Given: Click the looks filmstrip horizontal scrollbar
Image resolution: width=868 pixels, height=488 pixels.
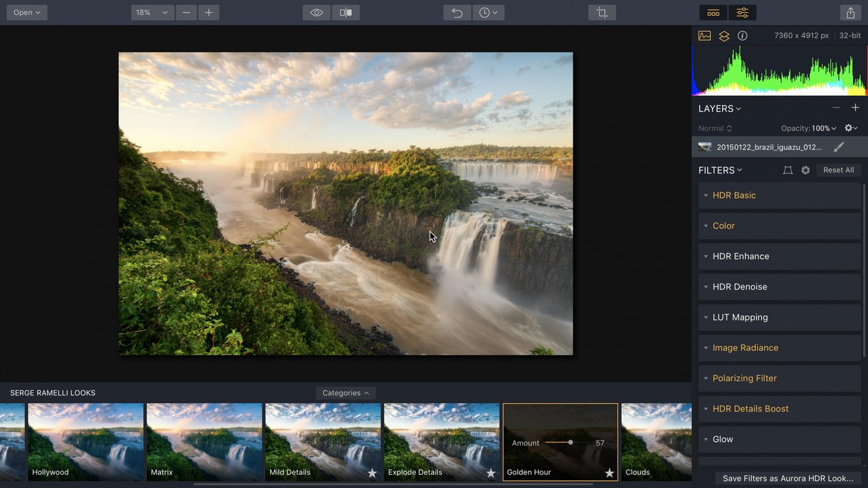Looking at the screenshot, I should click(x=393, y=484).
